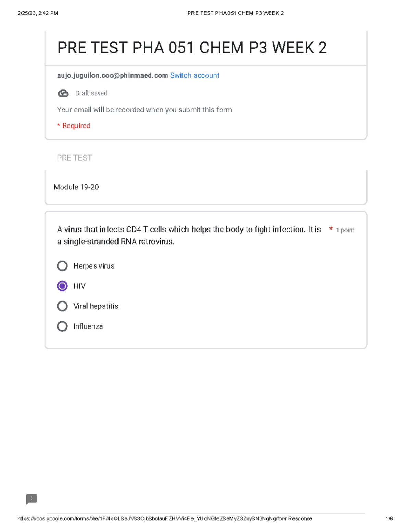Viewport: 411px width, 532px height.
Task: Click the red asterisk beside question
Action: (x=331, y=229)
